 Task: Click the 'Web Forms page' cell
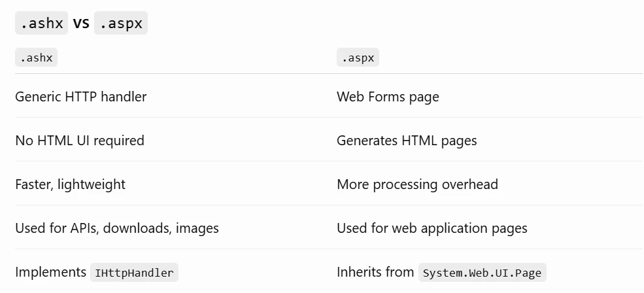(x=388, y=97)
